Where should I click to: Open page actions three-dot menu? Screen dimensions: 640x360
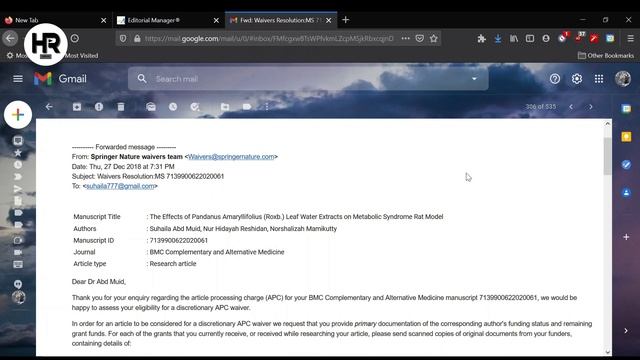(405, 38)
